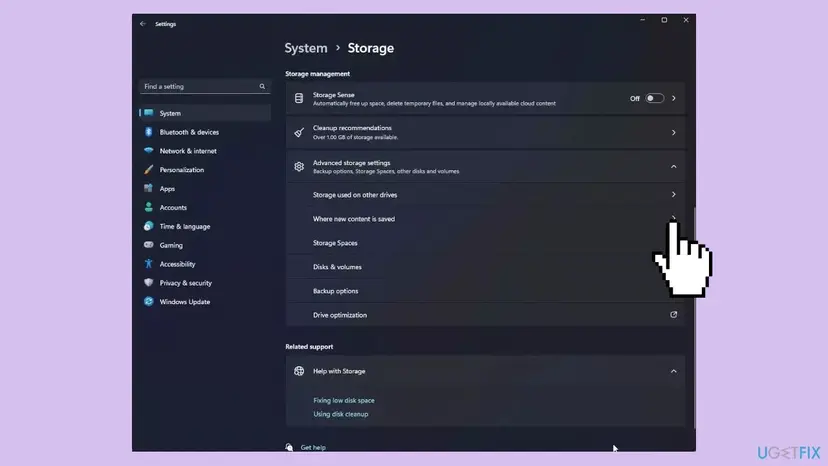Viewport: 828px width, 466px height.
Task: Click the Personalization brush icon
Action: pos(148,170)
